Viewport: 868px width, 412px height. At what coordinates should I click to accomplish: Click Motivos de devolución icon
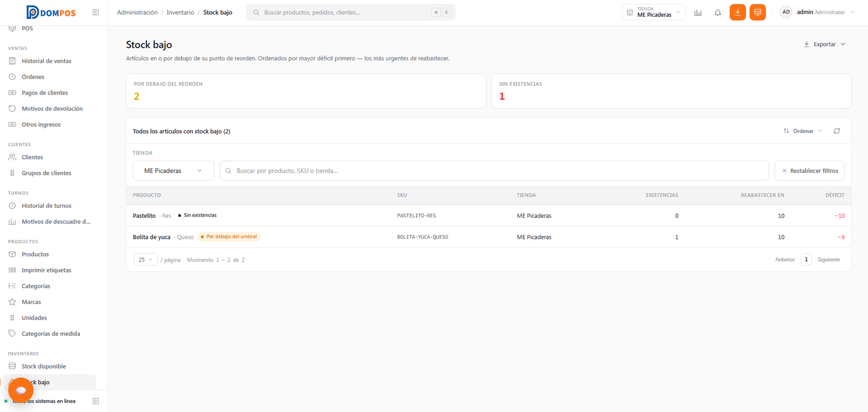(x=12, y=109)
